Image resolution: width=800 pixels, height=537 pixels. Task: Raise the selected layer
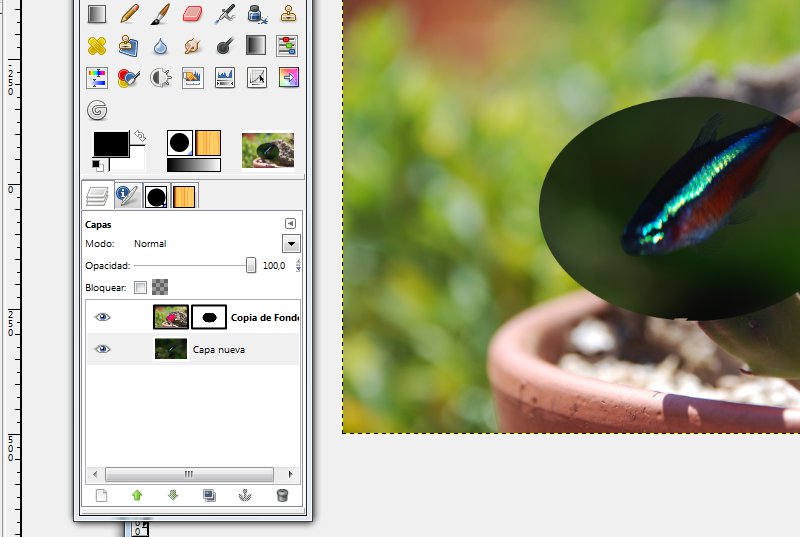point(137,495)
